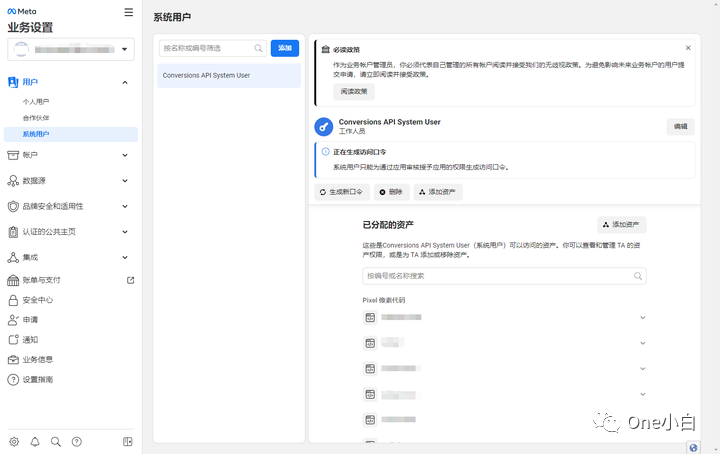The width and height of the screenshot is (720, 454).
Task: Close the 必读政策 notice
Action: pyautogui.click(x=688, y=48)
